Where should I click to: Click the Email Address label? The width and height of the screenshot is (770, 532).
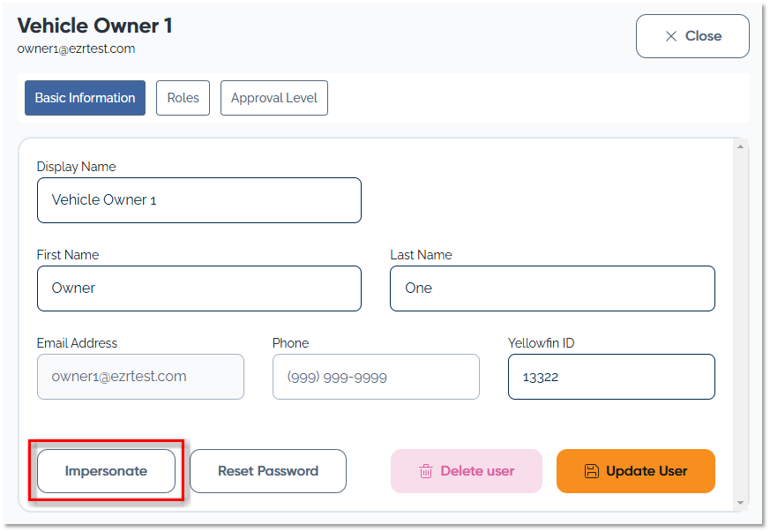[x=77, y=343]
